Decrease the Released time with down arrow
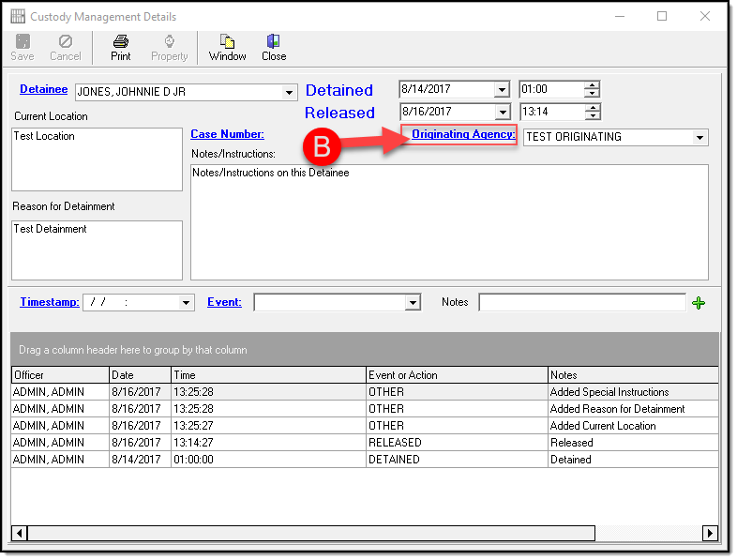 591,116
